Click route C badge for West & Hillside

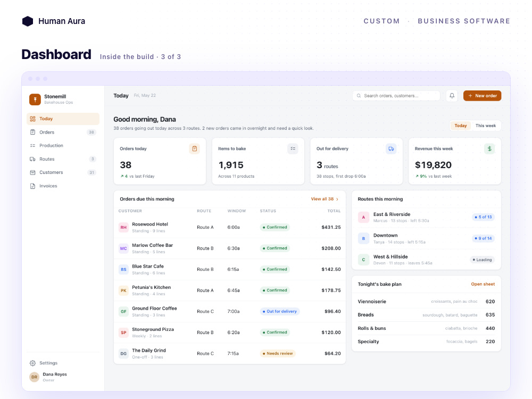[363, 260]
